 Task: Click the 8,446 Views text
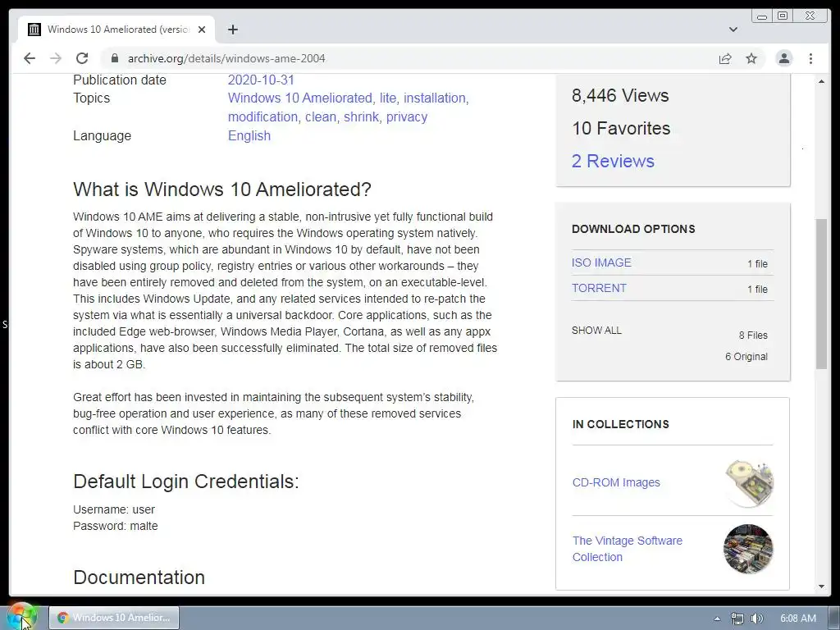(620, 95)
